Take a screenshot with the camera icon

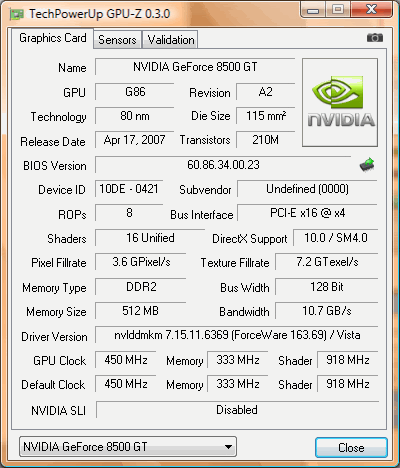coord(375,38)
